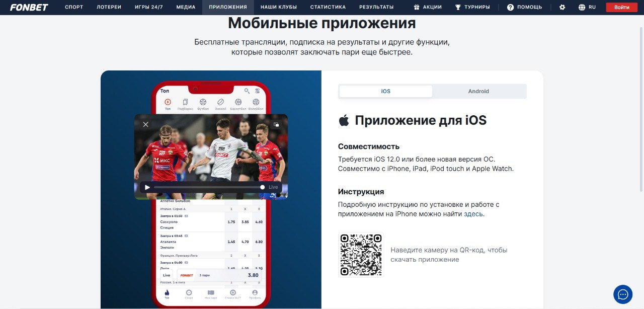Screen dimensions: 644x309
Task: Select the Приложения menu item
Action: [228, 7]
